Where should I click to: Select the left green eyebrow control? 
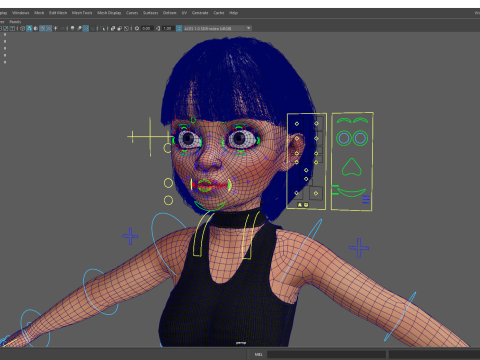point(343,120)
